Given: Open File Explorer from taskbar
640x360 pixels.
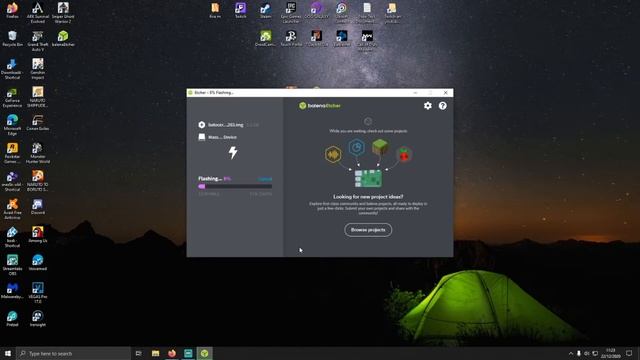Looking at the screenshot, I should coord(156,353).
